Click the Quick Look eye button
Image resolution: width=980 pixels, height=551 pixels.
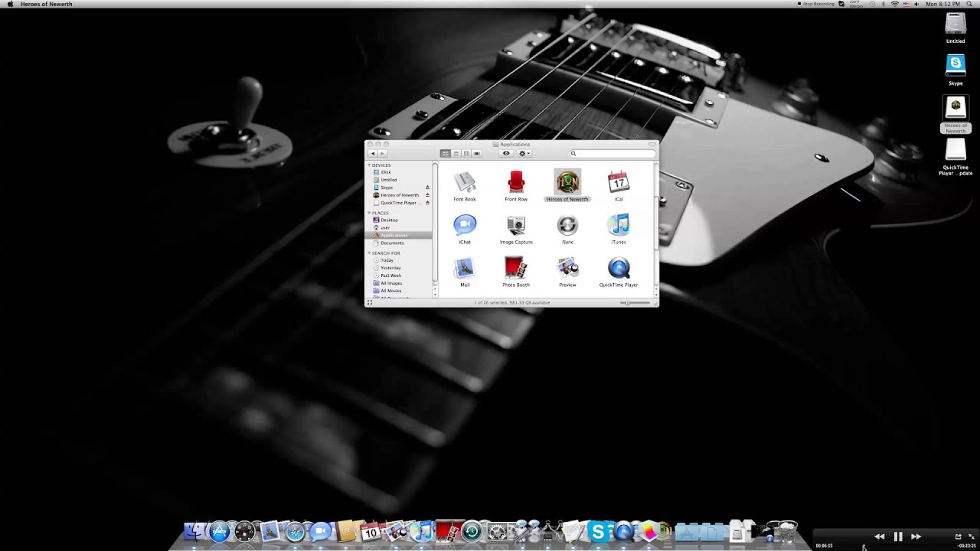[506, 153]
